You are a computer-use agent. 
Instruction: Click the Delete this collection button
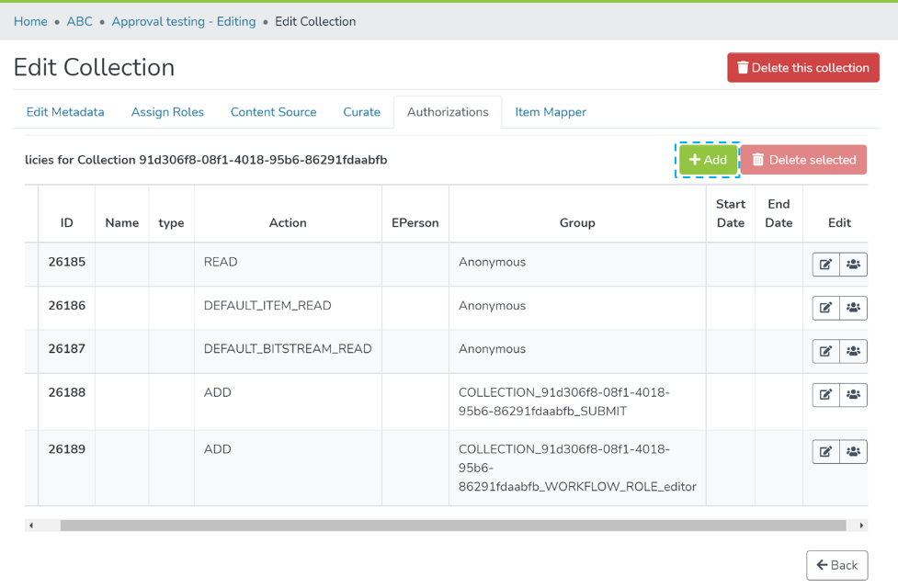pyautogui.click(x=802, y=68)
